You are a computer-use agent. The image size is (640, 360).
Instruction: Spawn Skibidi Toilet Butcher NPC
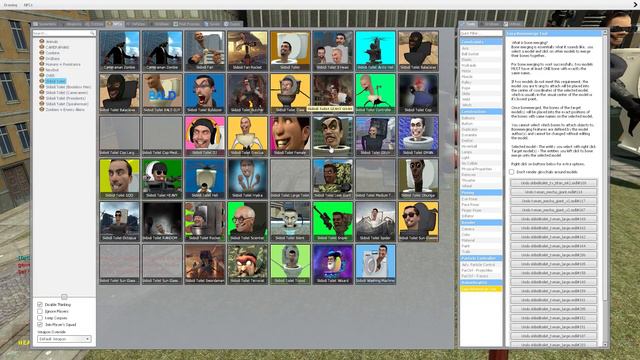(247, 93)
